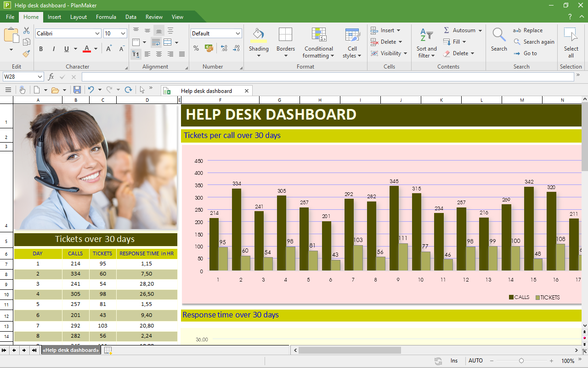The width and height of the screenshot is (588, 368).
Task: Toggle Bold formatting
Action: (x=41, y=49)
